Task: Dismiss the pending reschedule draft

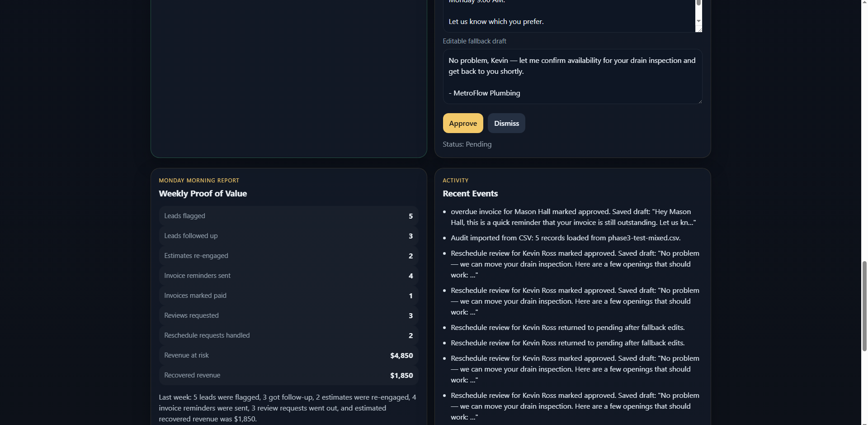Action: pos(506,123)
